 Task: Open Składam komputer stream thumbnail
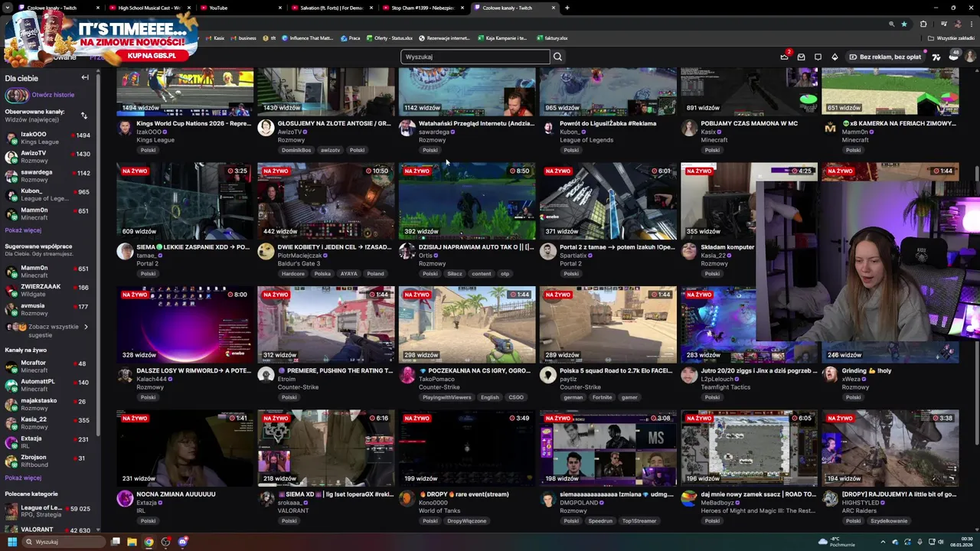(749, 201)
